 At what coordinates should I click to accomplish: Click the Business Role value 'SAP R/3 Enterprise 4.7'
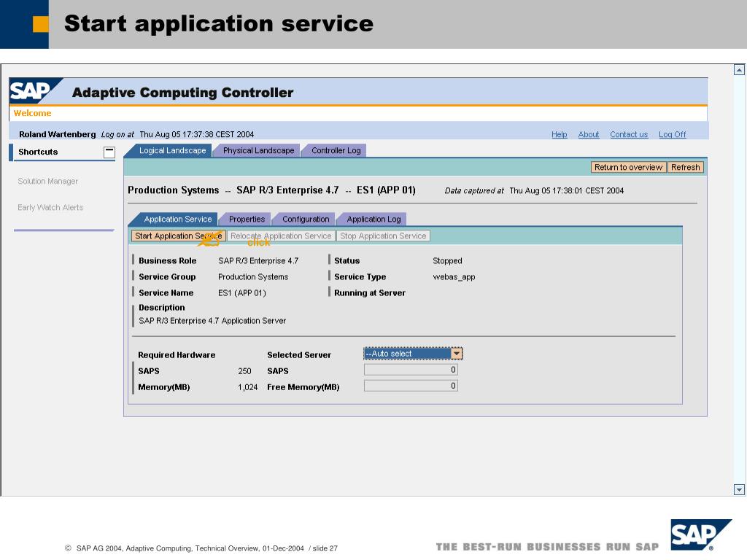(258, 261)
